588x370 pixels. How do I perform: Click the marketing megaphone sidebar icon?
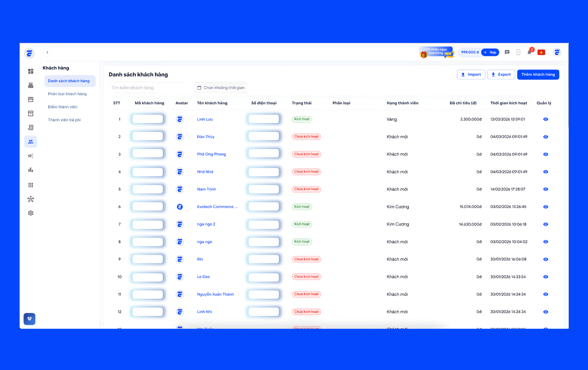(x=31, y=155)
